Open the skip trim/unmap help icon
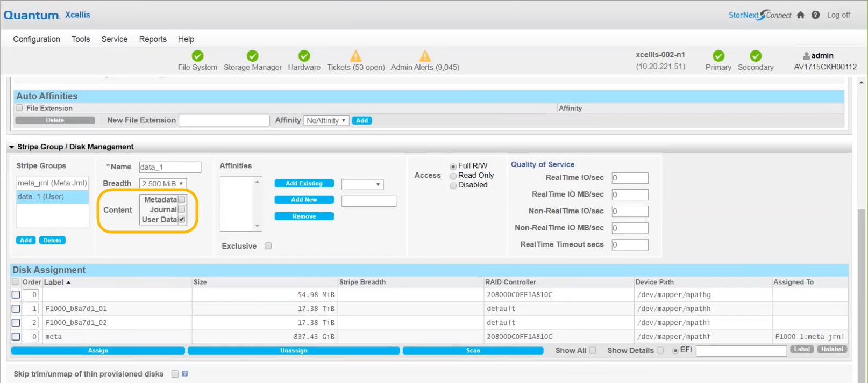The height and width of the screenshot is (383, 868). 184,374
